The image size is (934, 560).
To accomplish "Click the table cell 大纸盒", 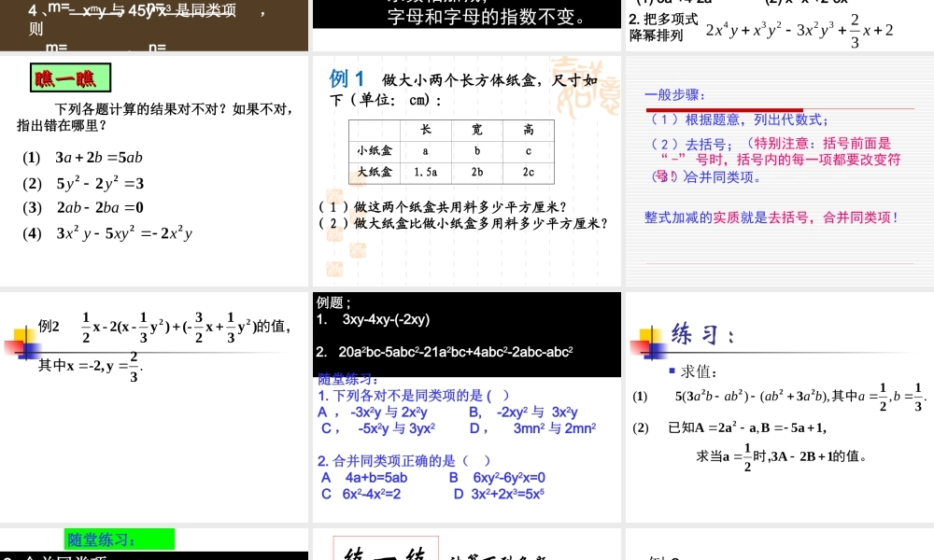I will (375, 173).
